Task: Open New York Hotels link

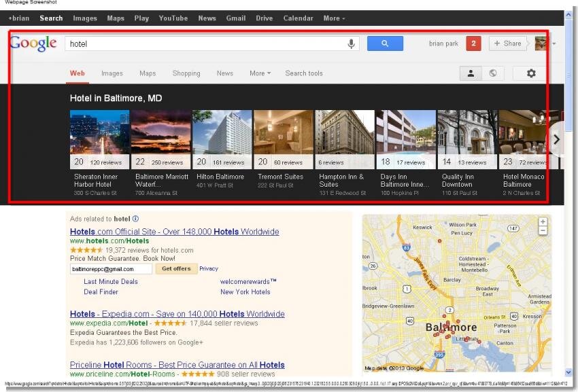Action: [245, 291]
